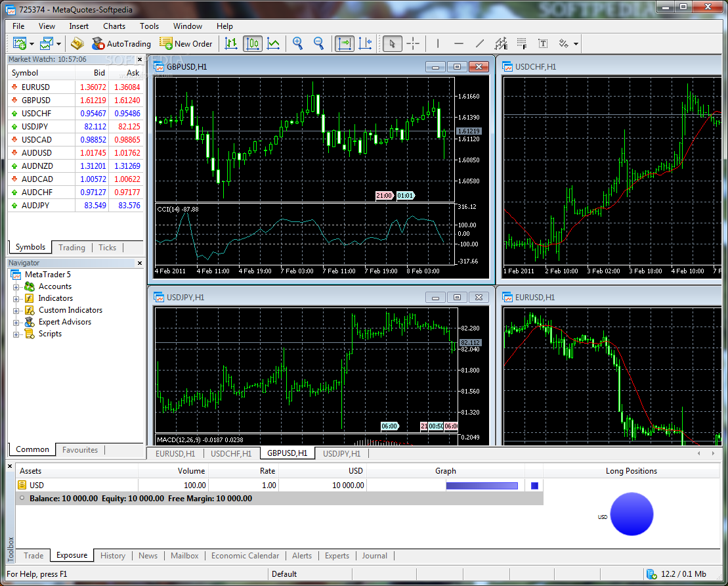Image resolution: width=728 pixels, height=586 pixels.
Task: Open the New Chart dropdown arrow
Action: click(x=32, y=44)
